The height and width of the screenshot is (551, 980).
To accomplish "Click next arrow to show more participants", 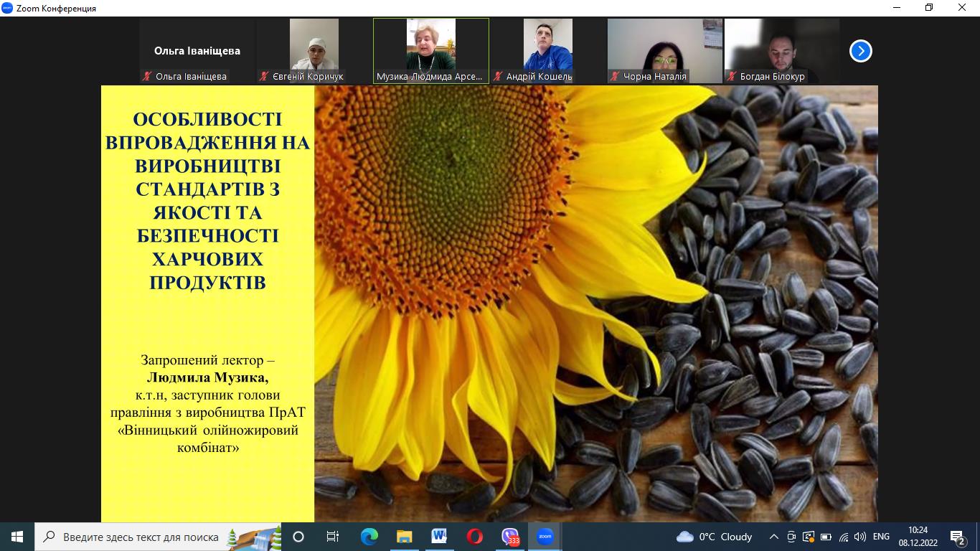I will [860, 51].
